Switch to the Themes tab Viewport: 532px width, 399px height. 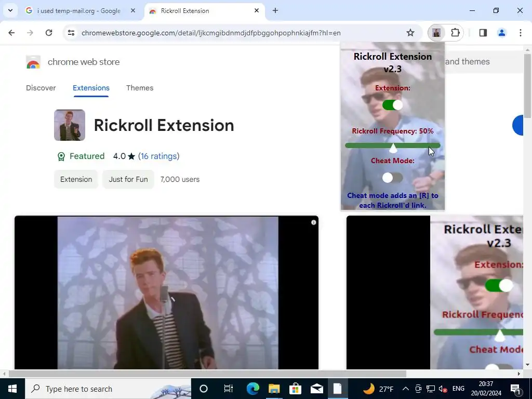pyautogui.click(x=140, y=88)
